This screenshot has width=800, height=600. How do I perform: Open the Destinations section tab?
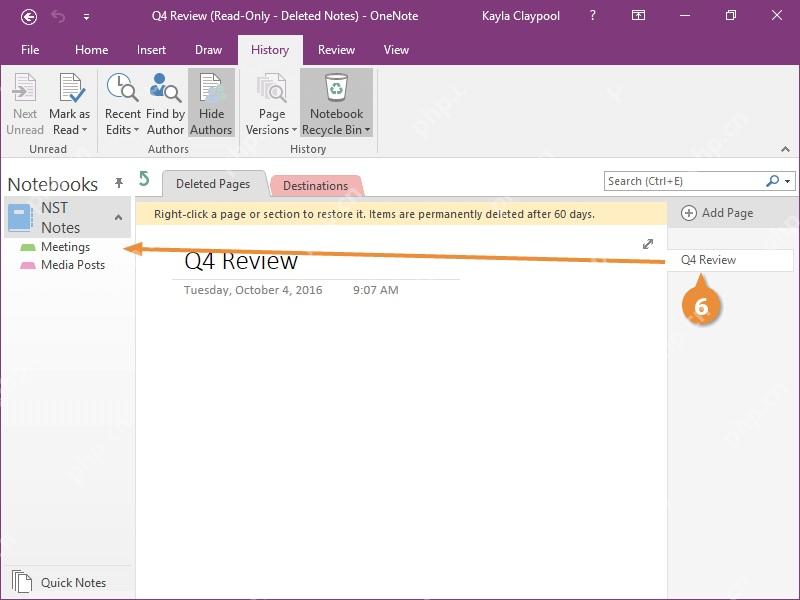[315, 186]
